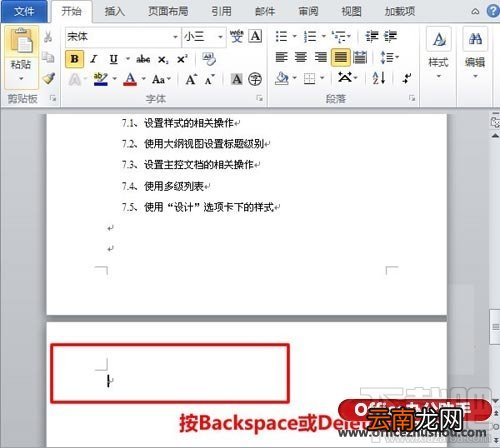Align text right
Image resolution: width=500 pixels, height=448 pixels.
[321, 57]
